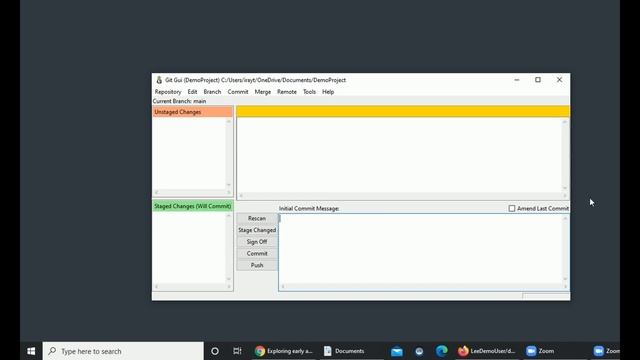The image size is (640, 360).
Task: Switch to the Firefox LeeDemoUser window
Action: tap(486, 351)
